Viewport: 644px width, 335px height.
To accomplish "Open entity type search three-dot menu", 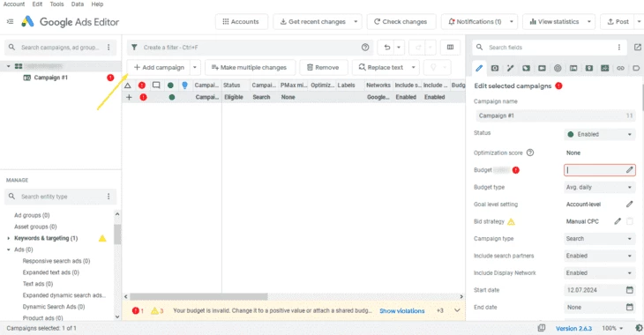I will [109, 197].
